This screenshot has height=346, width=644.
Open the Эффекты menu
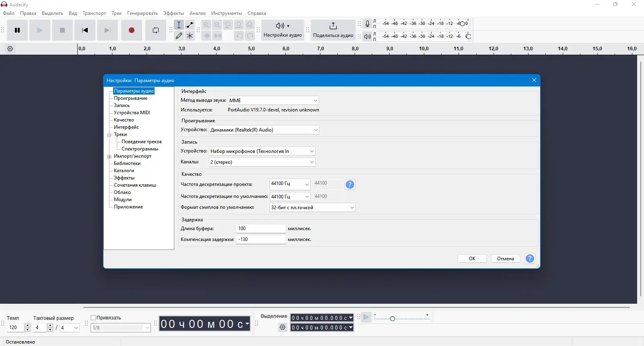click(x=173, y=13)
